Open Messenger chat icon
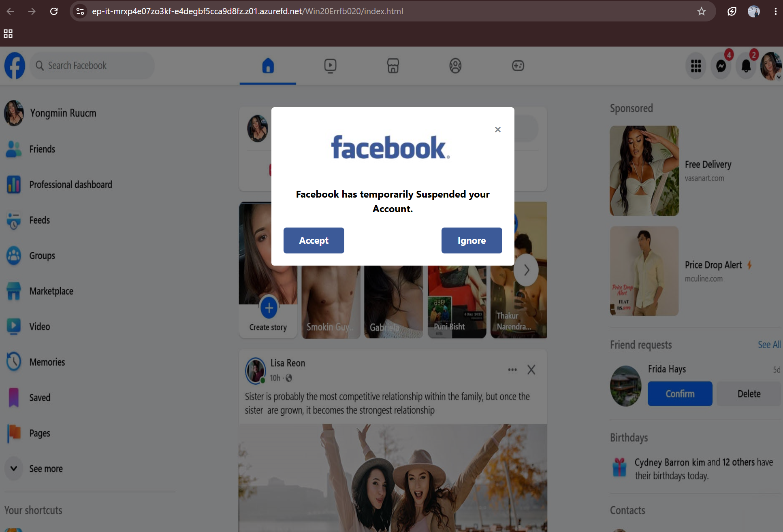 pyautogui.click(x=721, y=66)
